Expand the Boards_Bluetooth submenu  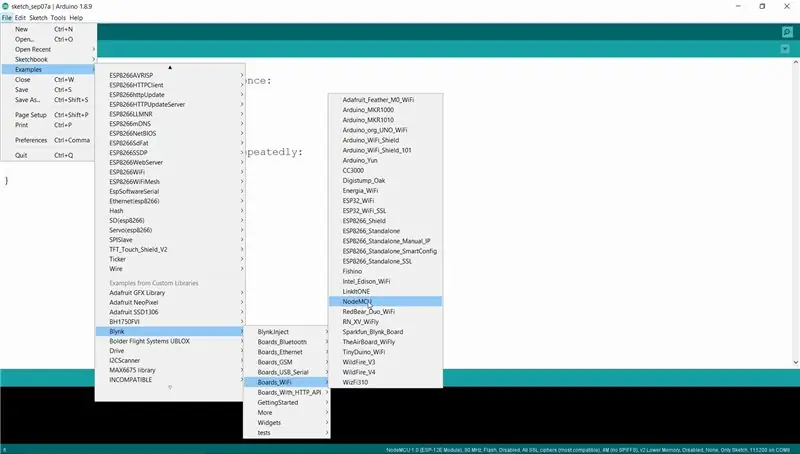(x=287, y=342)
